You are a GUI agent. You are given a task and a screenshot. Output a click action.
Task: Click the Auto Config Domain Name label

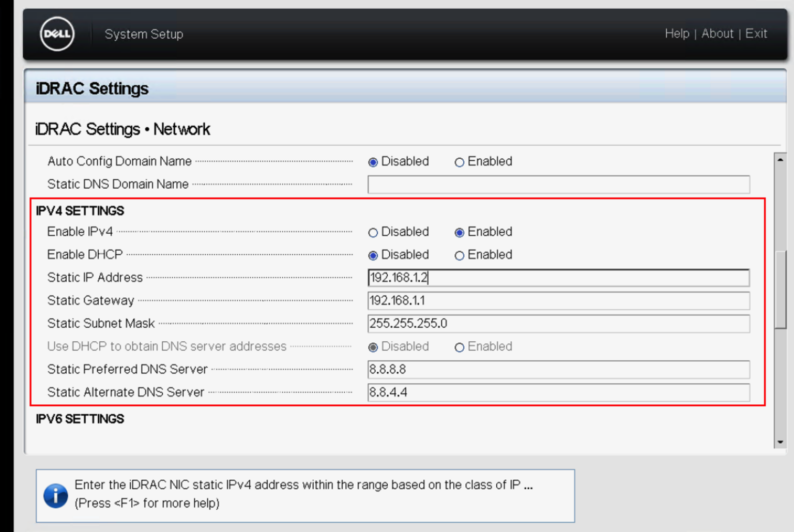coord(119,161)
